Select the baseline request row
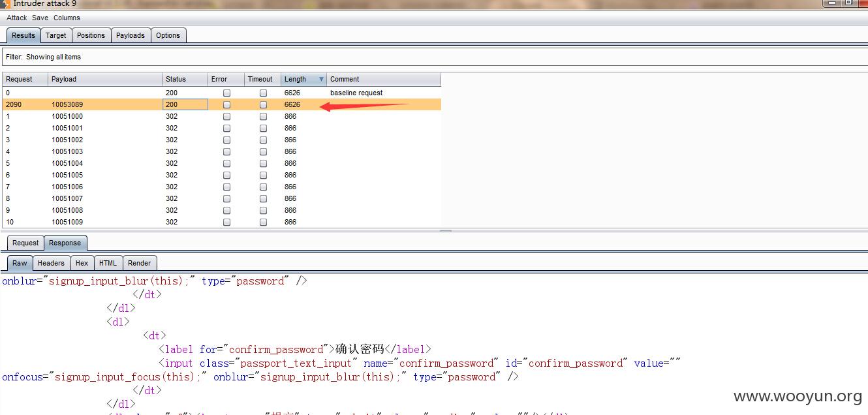 221,93
